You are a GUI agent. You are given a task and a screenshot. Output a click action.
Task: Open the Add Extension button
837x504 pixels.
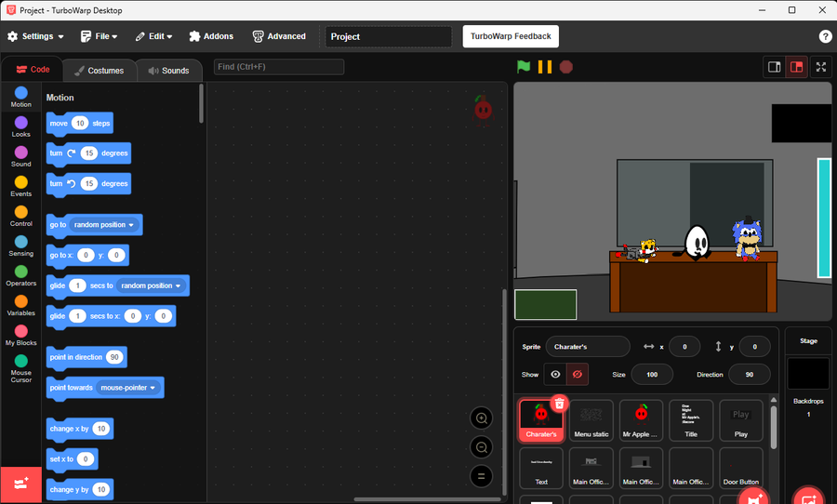pyautogui.click(x=21, y=484)
